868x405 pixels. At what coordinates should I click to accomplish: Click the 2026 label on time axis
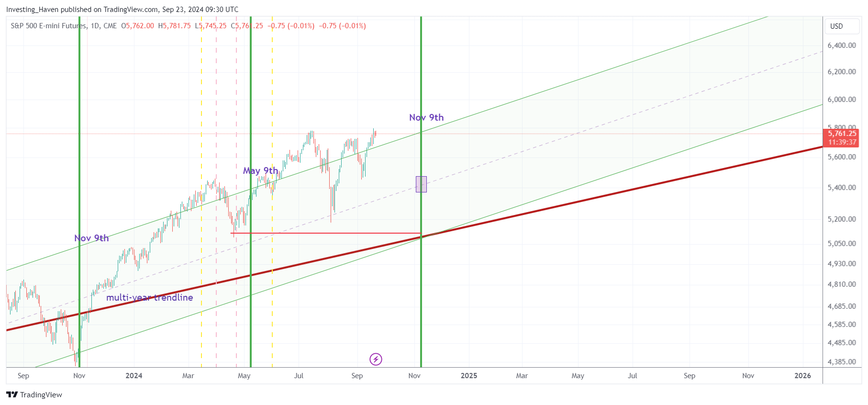tap(803, 376)
